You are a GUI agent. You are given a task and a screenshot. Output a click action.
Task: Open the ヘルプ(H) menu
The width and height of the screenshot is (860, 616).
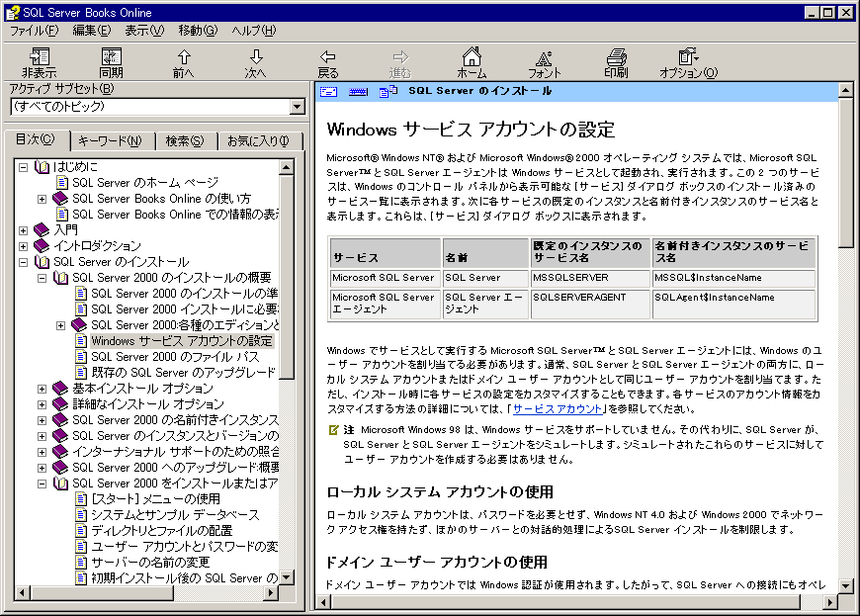(x=254, y=31)
